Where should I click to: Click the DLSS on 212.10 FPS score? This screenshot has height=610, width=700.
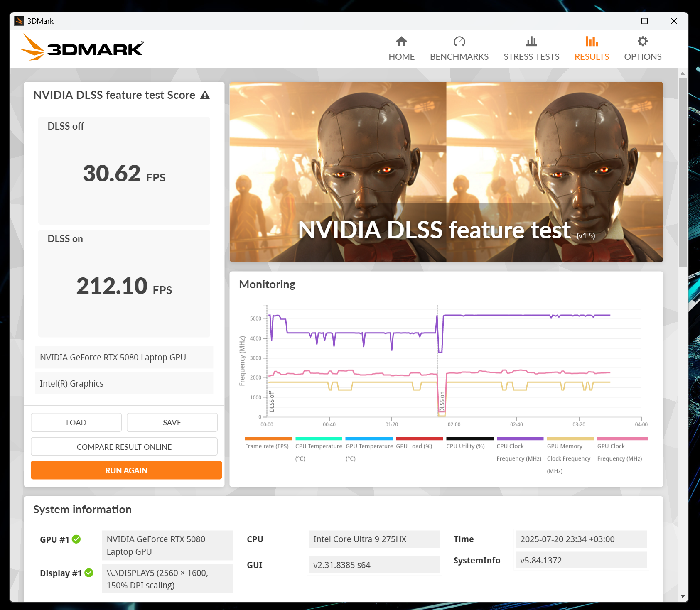coord(124,286)
